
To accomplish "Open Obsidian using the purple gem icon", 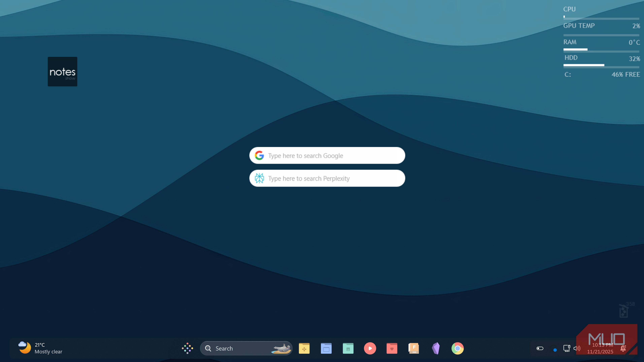I will [436, 348].
